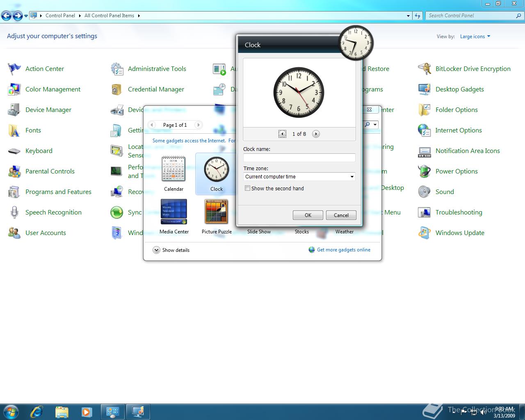The width and height of the screenshot is (525, 420).
Task: Open Folder Options icon
Action: (425, 110)
